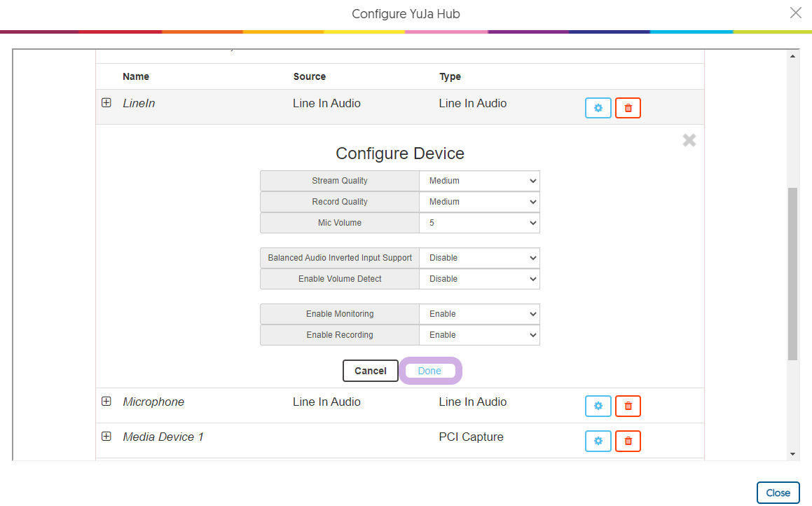Viewport: 812px width, 506px height.
Task: Toggle Balanced Audio Inverted Input Support setting
Action: coord(480,258)
